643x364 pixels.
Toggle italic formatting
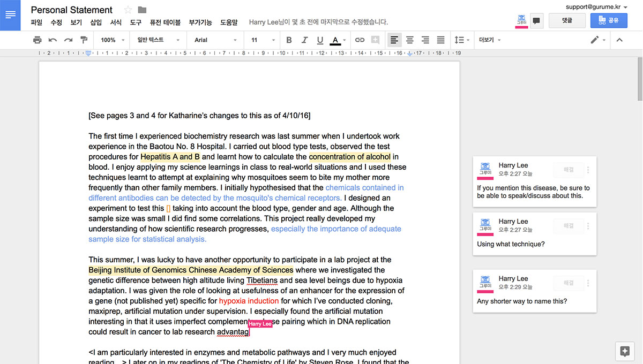304,40
